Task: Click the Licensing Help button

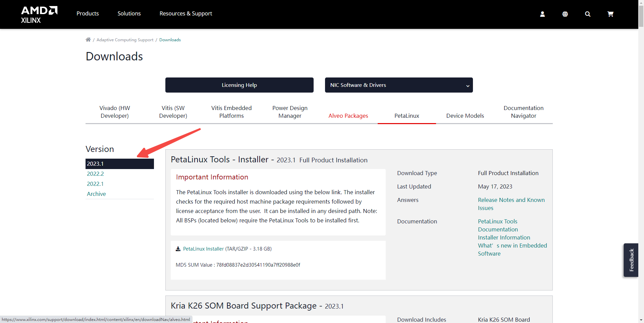Action: pos(239,85)
